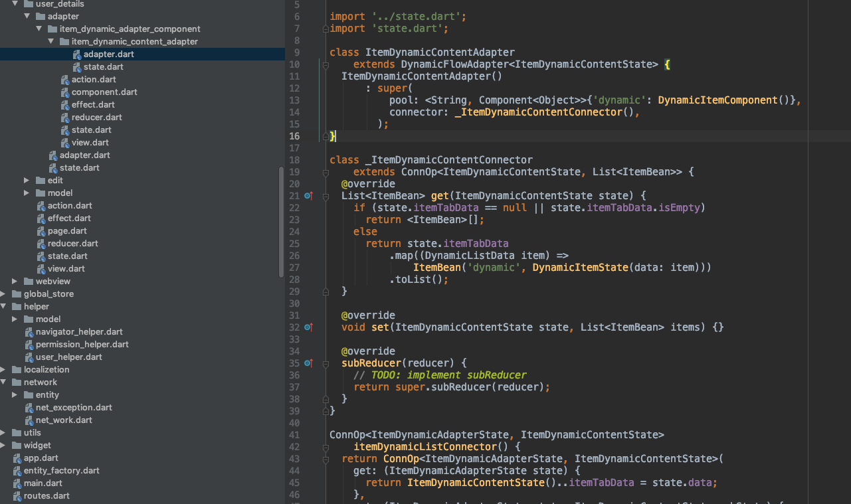Screen dimensions: 851x504
Task: Click the Dart file icon beside routes.dart
Action: (x=16, y=495)
